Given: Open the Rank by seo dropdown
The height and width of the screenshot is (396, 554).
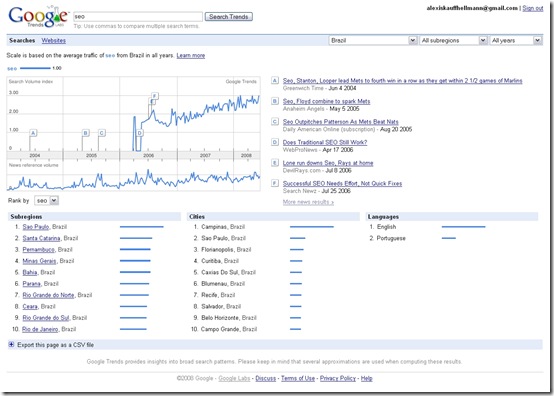Looking at the screenshot, I should click(46, 201).
